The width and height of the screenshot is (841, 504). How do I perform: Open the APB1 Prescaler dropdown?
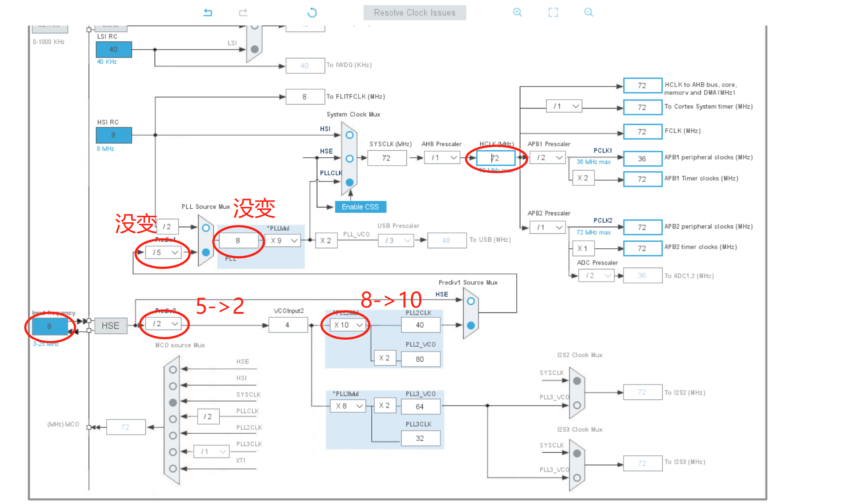pos(547,157)
